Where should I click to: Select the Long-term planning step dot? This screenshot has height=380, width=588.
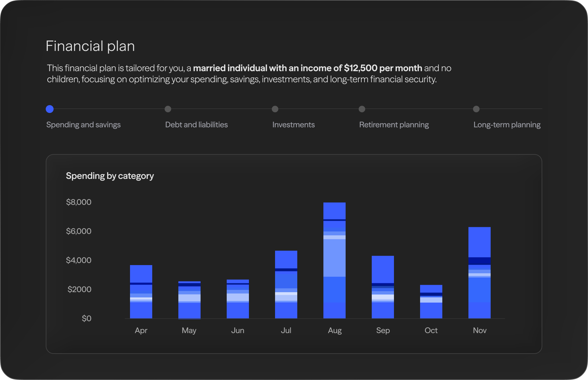(476, 109)
